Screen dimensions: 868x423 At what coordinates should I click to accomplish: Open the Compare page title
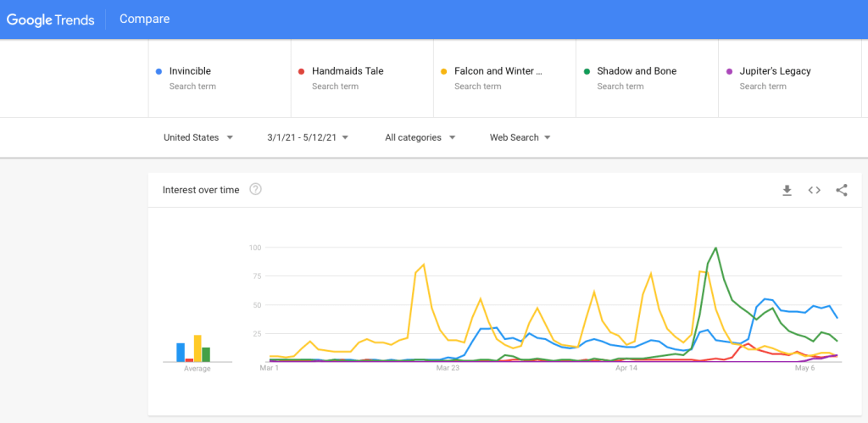(x=144, y=19)
